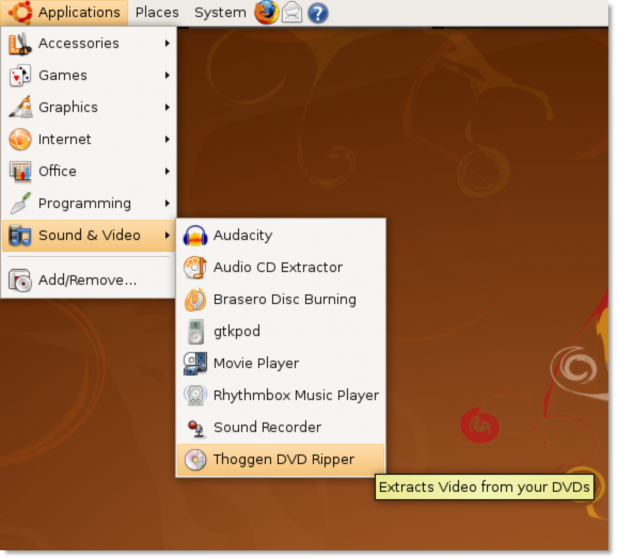Select the Accessories menu label
Screen dimensions: 617x559
tap(79, 43)
